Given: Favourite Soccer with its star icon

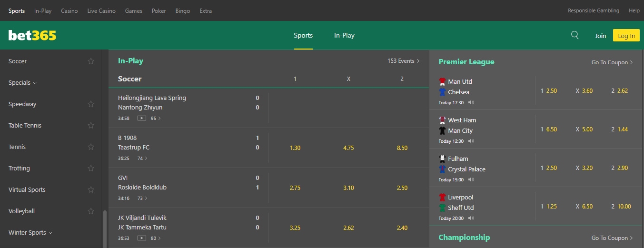Looking at the screenshot, I should pyautogui.click(x=91, y=61).
